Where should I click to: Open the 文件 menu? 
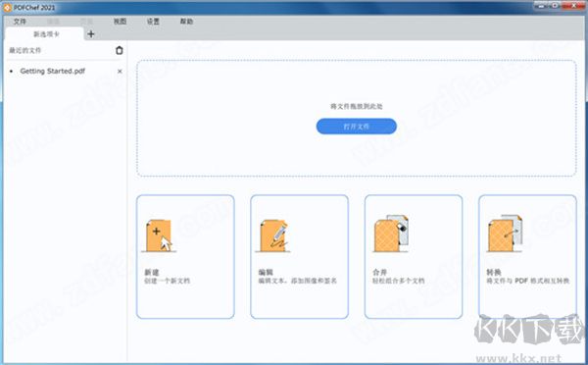tap(20, 22)
